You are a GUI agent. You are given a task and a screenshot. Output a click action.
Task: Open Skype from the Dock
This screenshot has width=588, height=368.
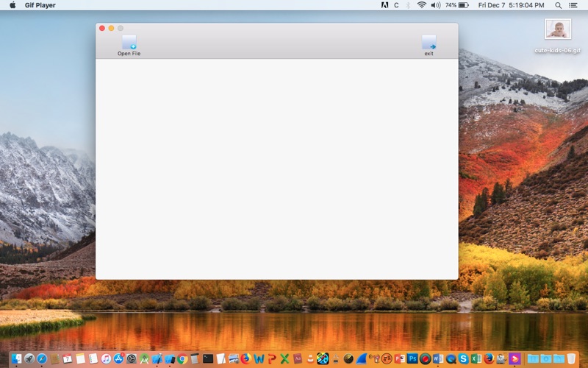(463, 358)
